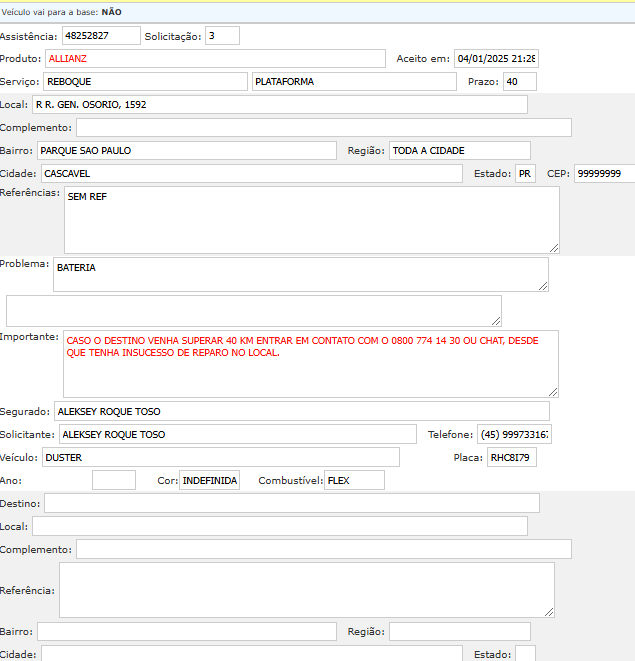The width and height of the screenshot is (635, 661).
Task: Click the Serviço field showing REBOQUE
Action: click(145, 81)
